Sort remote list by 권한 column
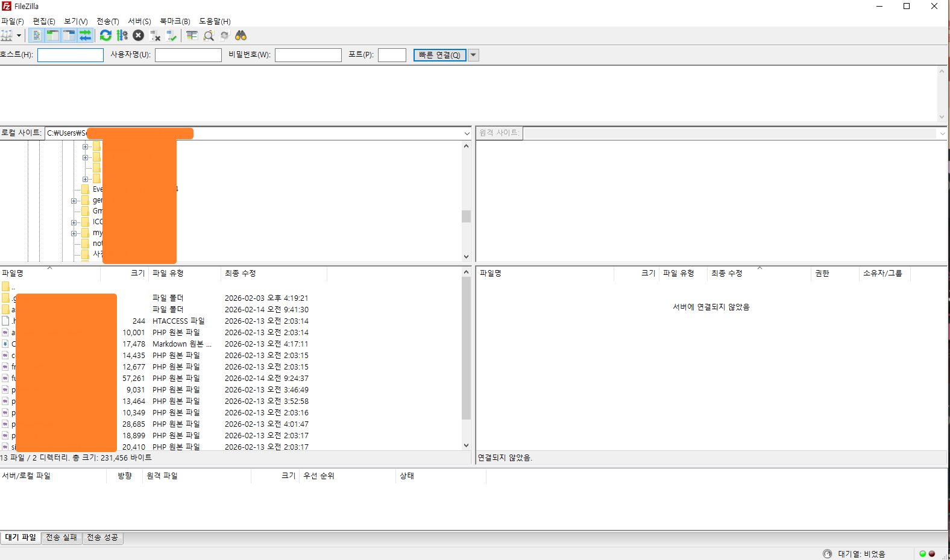 [834, 273]
